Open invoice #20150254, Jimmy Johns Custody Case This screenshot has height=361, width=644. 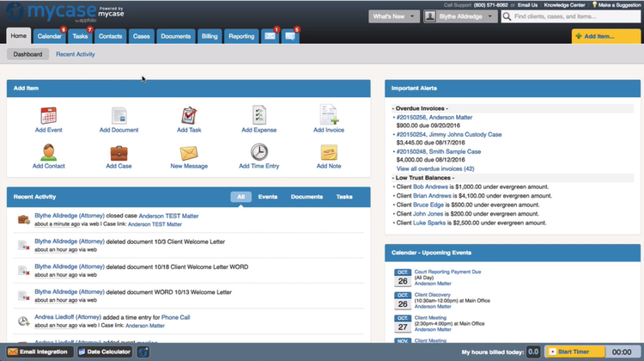[x=449, y=134]
